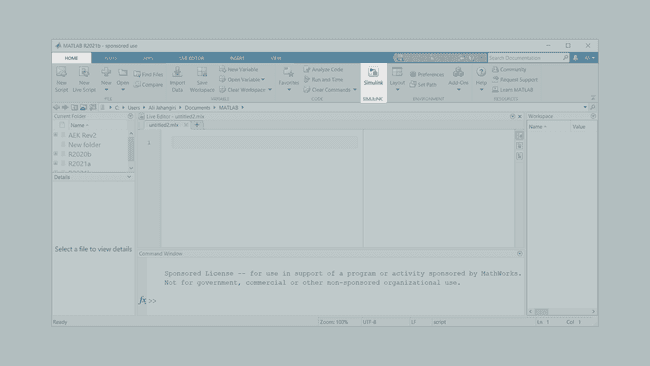Switch to the HOME tab

point(71,58)
